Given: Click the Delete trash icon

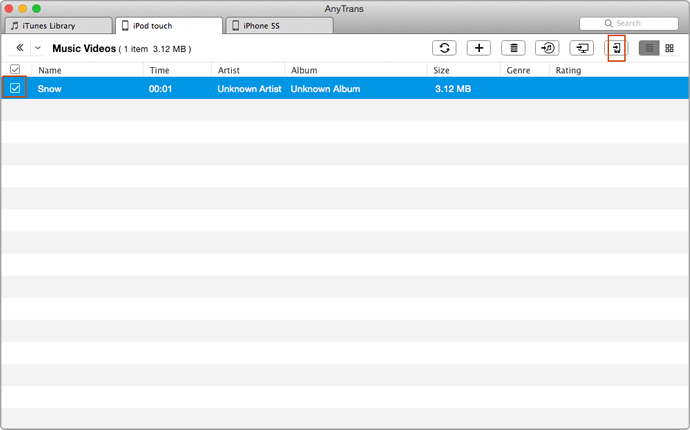Looking at the screenshot, I should 513,48.
